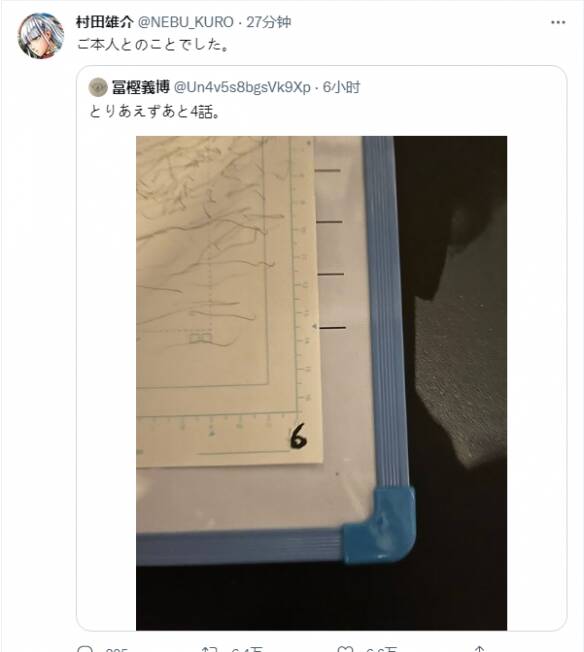Open 冨樫義博's small avatar in quoted tweet
The image size is (584, 652).
pyautogui.click(x=98, y=87)
